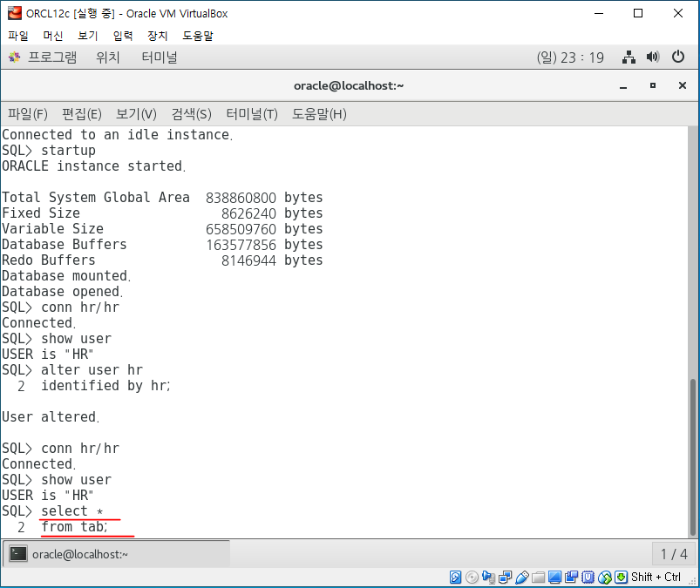
Task: Click the 'Database Buffers' output line
Action: 162,245
